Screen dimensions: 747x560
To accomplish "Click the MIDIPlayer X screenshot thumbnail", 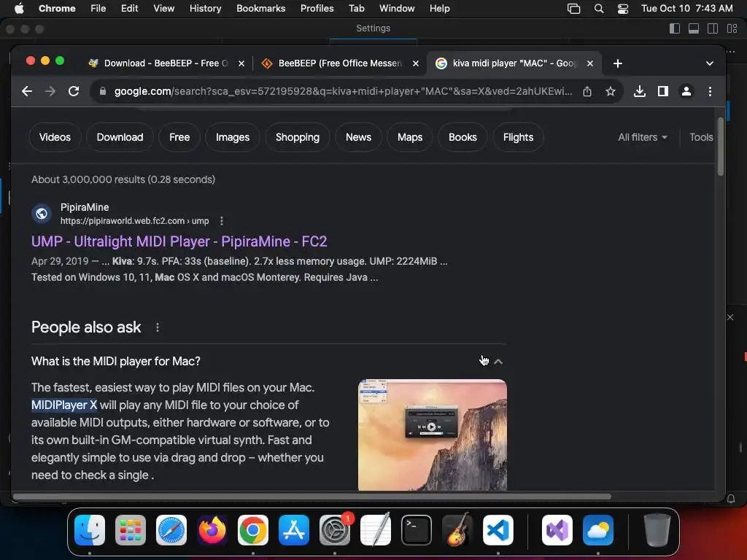I will 432,435.
